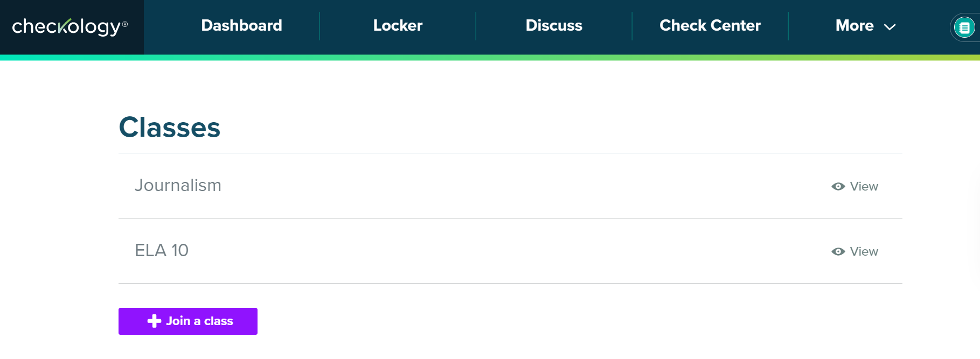Click the View link for Journalism
The height and width of the screenshot is (359, 980).
click(x=864, y=186)
